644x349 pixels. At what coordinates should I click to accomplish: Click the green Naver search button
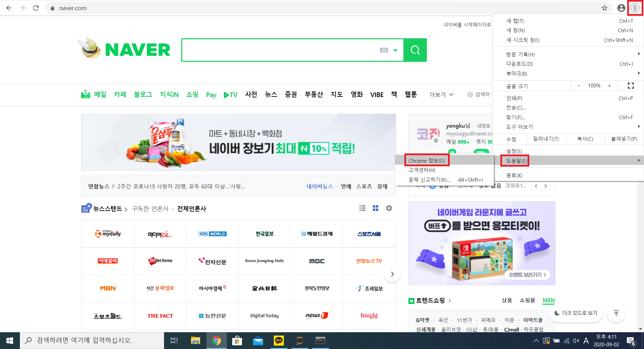[x=415, y=50]
